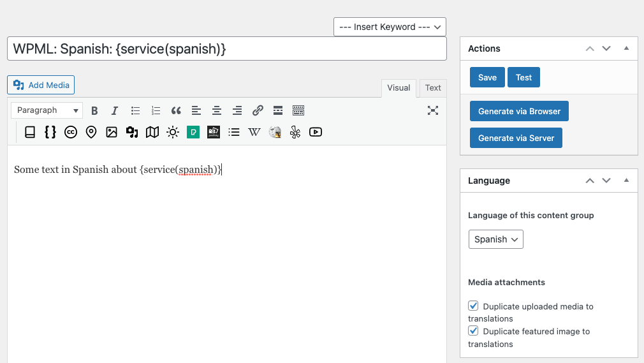Click the Media attachments heading
This screenshot has width=644, height=363.
pos(506,283)
